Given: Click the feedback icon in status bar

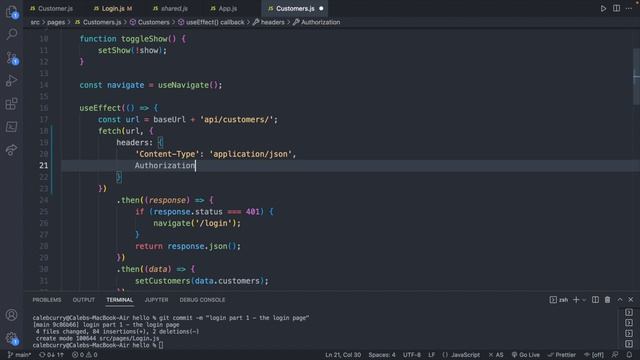Looking at the screenshot, I should tap(615, 355).
